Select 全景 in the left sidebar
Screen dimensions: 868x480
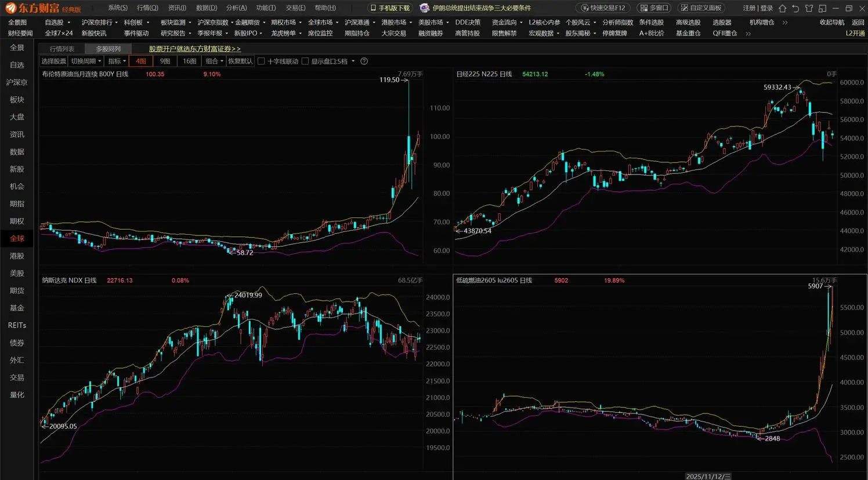tap(17, 48)
